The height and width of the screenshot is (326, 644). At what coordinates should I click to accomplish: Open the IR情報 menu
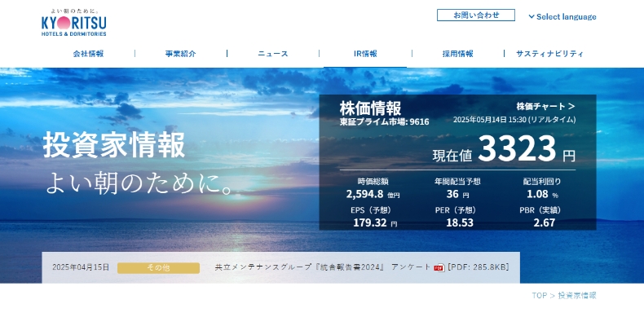365,54
